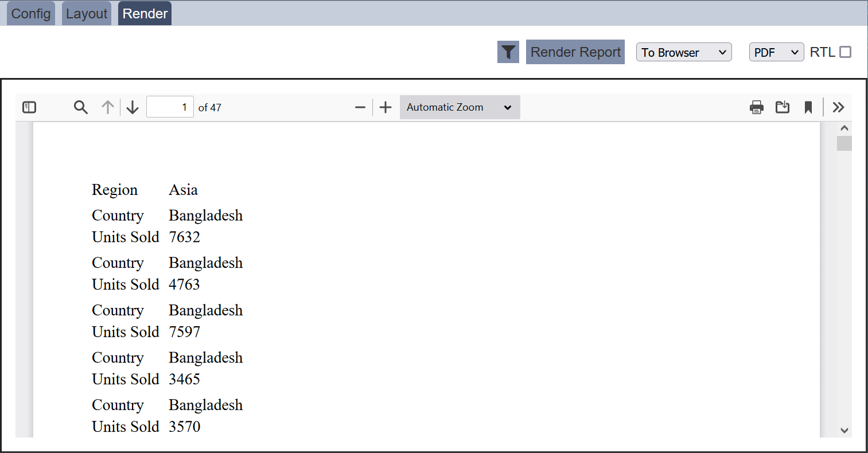Click the PDF vertical scrollbar thumb
The height and width of the screenshot is (453, 868).
click(844, 143)
